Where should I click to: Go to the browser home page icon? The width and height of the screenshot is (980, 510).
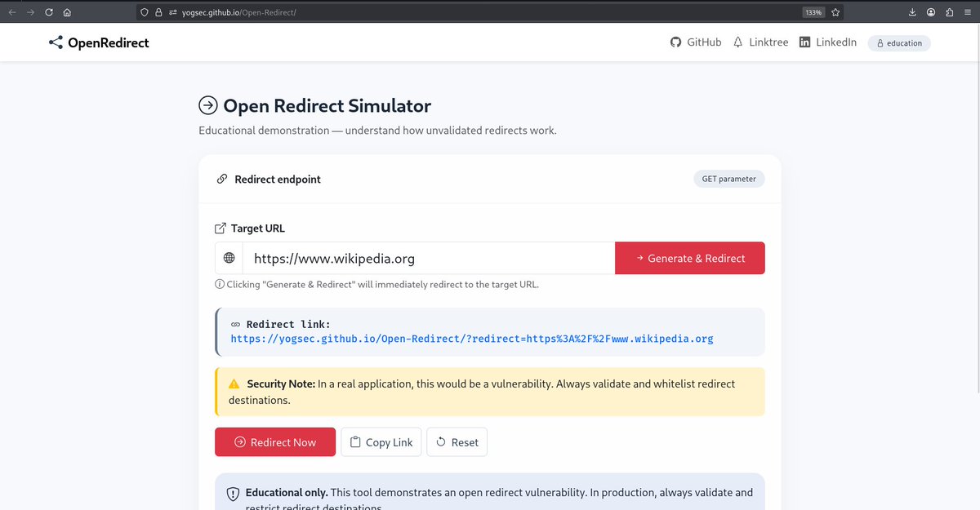pos(67,12)
